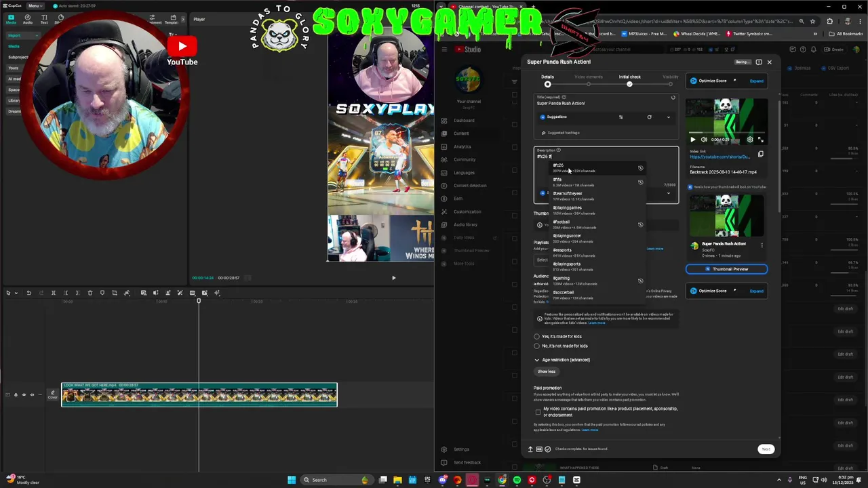Toggle the track lock icon on CapCut timeline
Screen dimensions: 868x488
point(16,394)
